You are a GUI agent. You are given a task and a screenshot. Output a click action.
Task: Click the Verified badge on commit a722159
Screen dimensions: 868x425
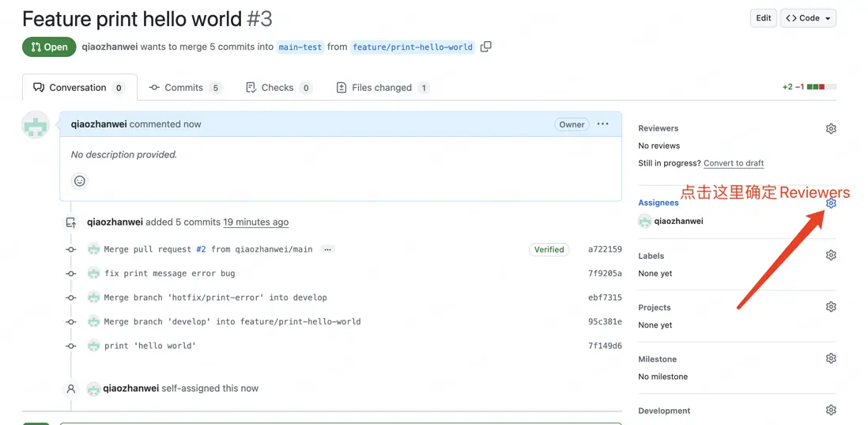[x=549, y=249]
